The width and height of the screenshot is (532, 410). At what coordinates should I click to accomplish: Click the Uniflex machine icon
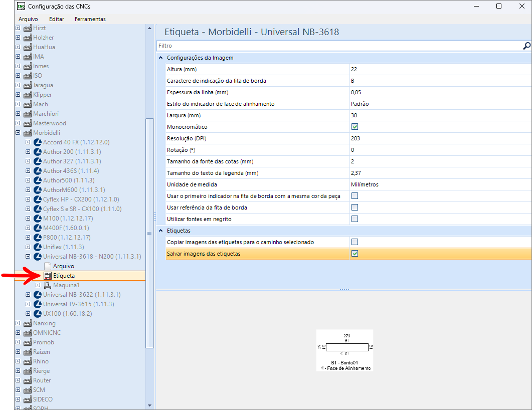click(x=37, y=247)
